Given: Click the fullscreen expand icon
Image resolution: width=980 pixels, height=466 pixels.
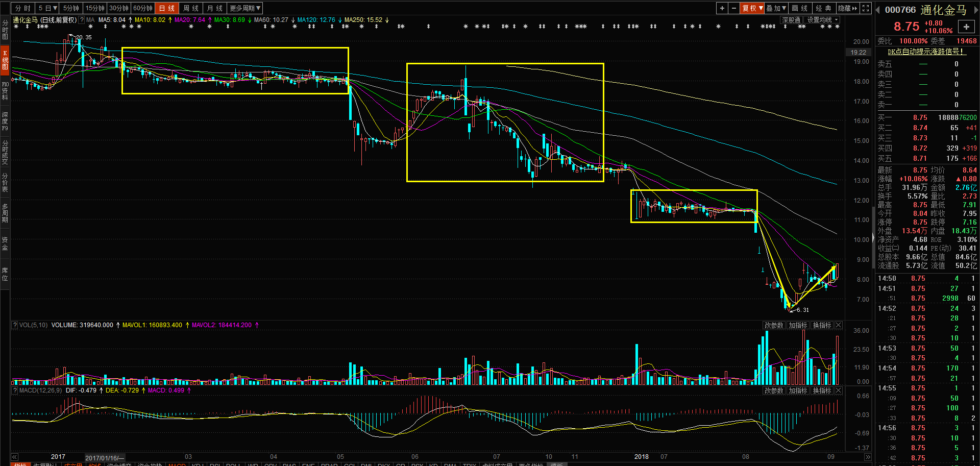Looking at the screenshot, I should [x=866, y=8].
